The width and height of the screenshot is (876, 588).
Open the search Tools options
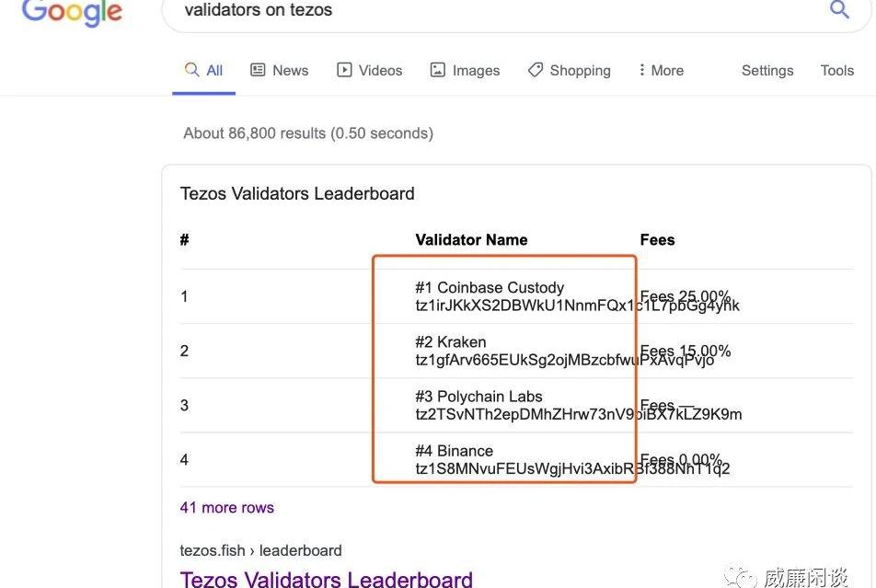pos(837,71)
